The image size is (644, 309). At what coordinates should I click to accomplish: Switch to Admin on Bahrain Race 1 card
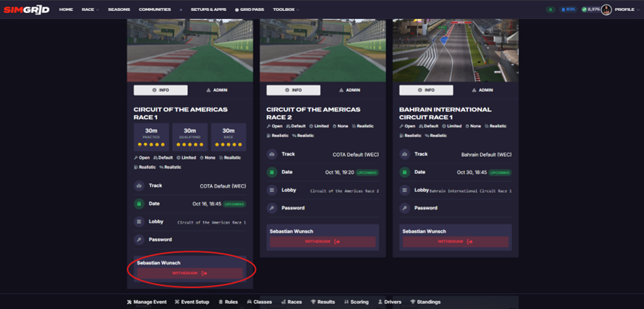482,90
